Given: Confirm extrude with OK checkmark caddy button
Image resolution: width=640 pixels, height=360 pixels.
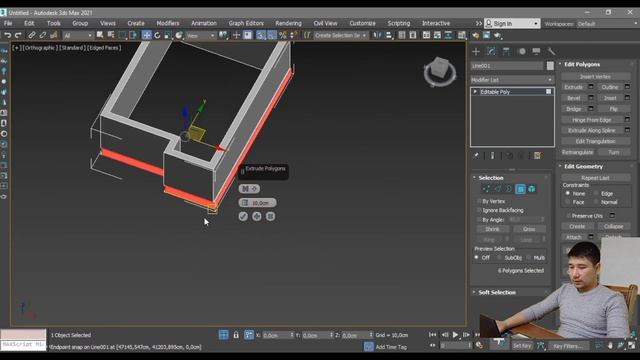Looking at the screenshot, I should [243, 217].
